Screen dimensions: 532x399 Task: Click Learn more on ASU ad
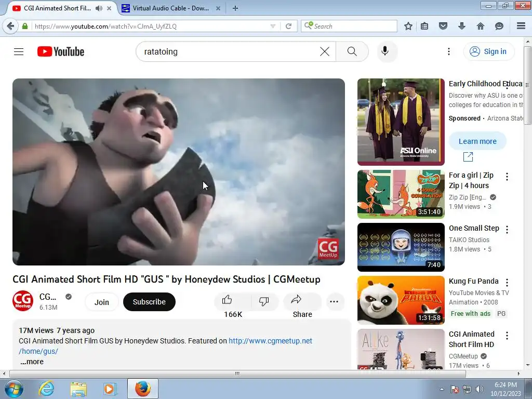pos(477,141)
